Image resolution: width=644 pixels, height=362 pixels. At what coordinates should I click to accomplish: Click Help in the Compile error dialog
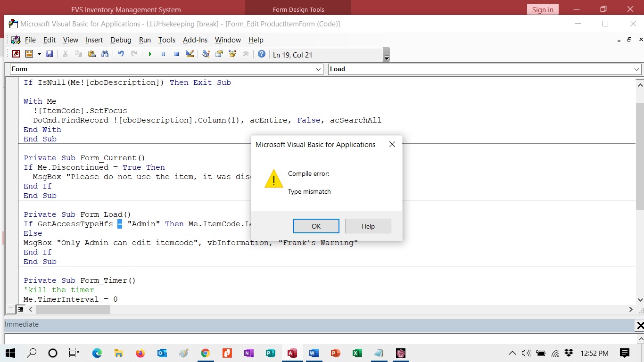(x=368, y=226)
